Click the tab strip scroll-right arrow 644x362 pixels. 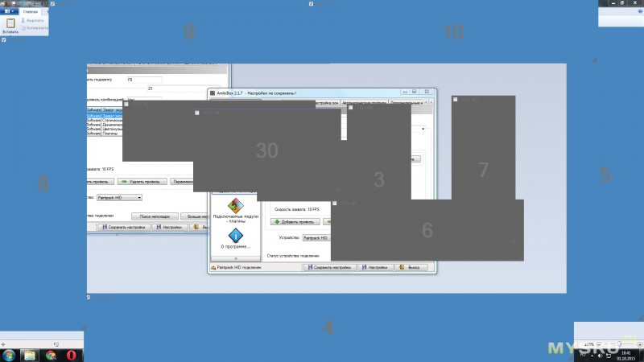[x=431, y=102]
